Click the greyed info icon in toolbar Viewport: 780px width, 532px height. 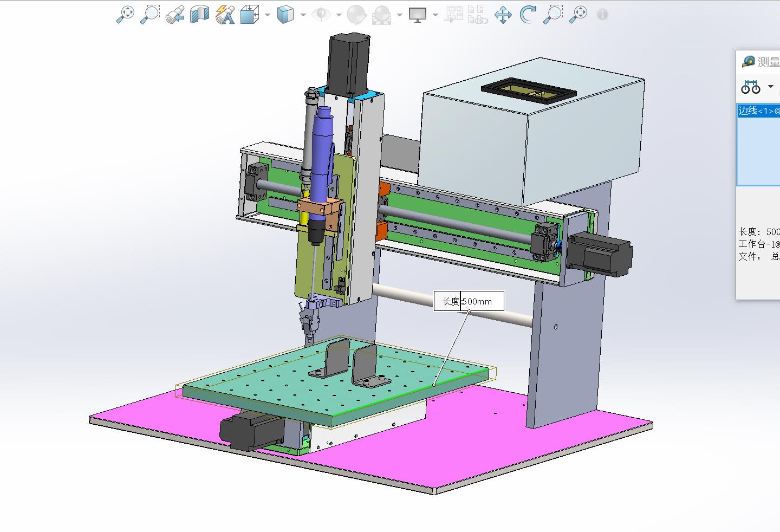(x=602, y=15)
